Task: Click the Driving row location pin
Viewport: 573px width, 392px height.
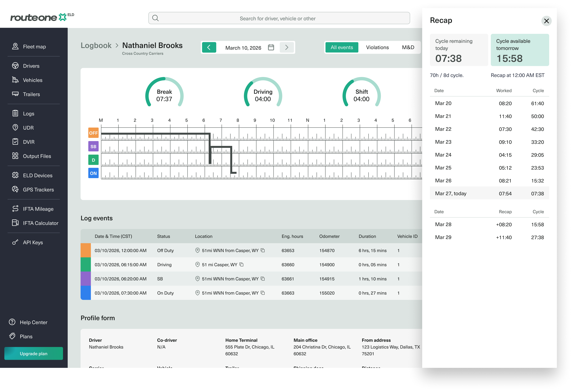Action: coord(198,265)
